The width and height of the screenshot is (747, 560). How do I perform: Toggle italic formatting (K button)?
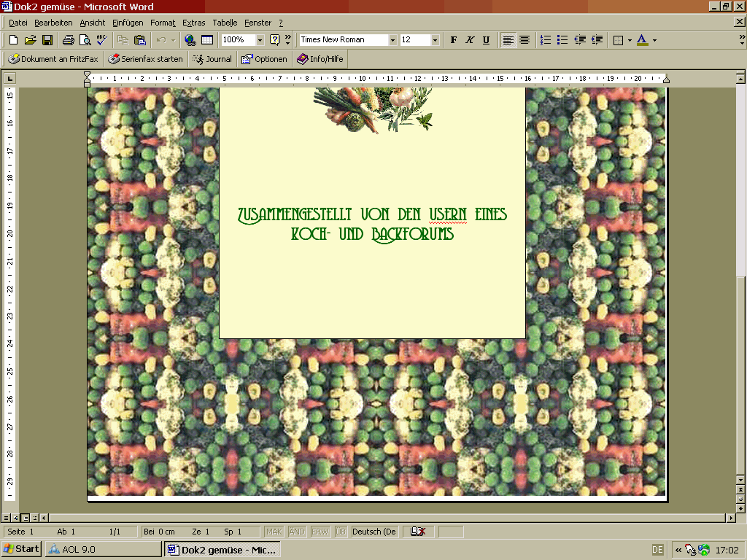[470, 40]
